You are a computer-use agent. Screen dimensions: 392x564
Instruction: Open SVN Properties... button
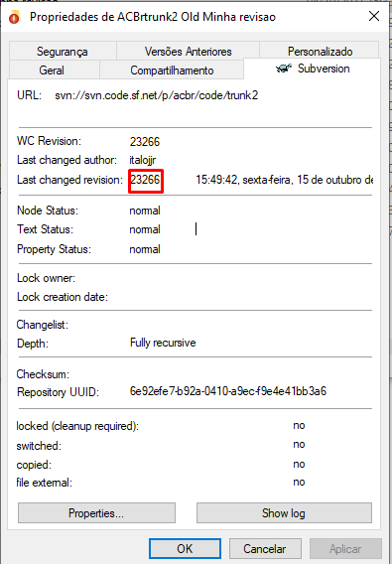[96, 513]
